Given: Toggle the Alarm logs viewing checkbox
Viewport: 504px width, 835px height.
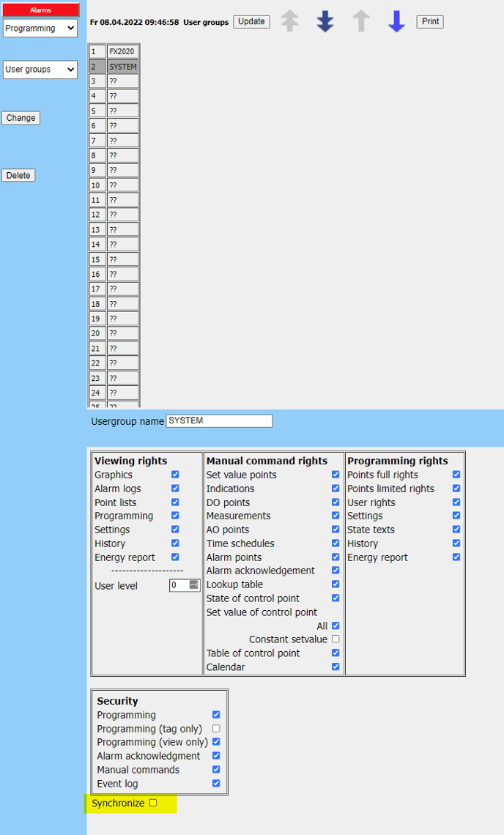Looking at the screenshot, I should point(175,488).
